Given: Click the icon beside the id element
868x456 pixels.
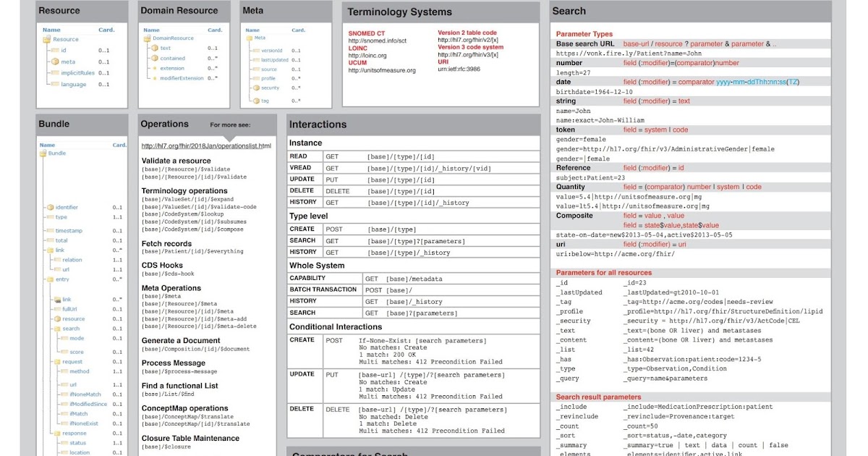Looking at the screenshot, I should [54, 51].
